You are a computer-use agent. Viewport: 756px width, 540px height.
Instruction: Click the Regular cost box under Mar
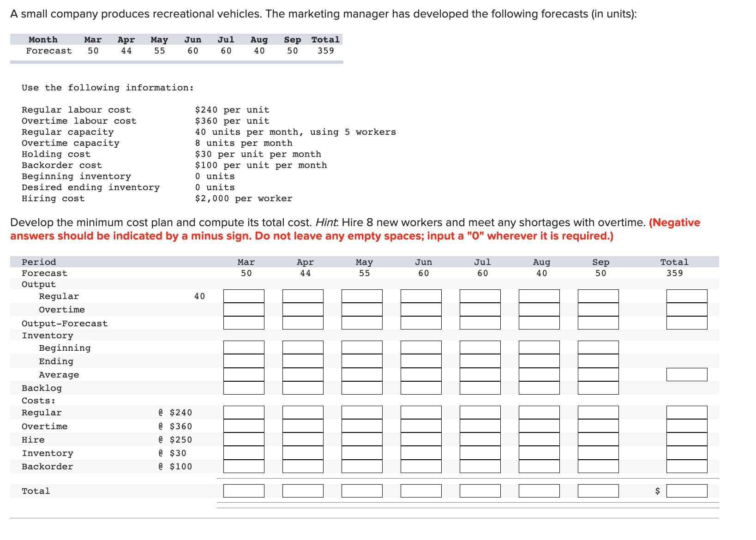coord(244,412)
